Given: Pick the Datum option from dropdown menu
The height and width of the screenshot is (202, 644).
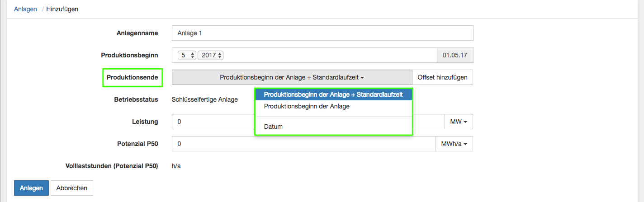Looking at the screenshot, I should [273, 127].
